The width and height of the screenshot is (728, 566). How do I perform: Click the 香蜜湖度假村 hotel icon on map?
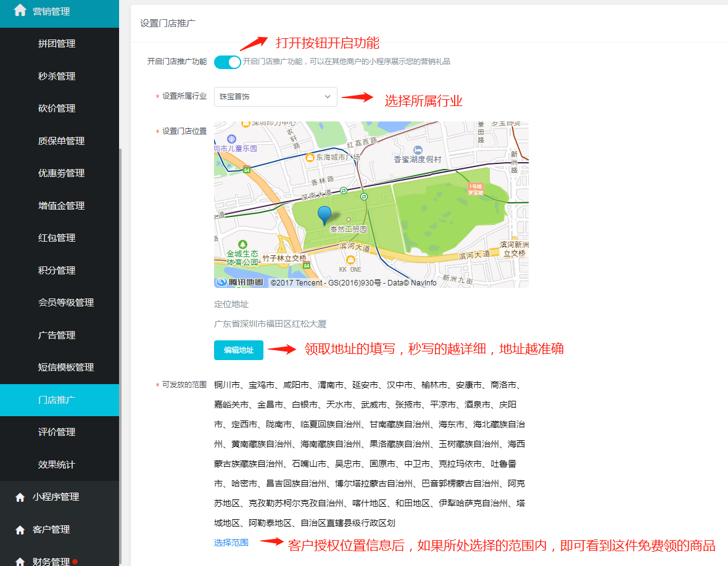pyautogui.click(x=418, y=150)
